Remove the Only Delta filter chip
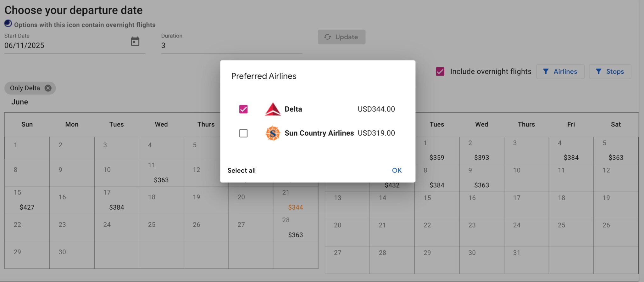 point(47,88)
